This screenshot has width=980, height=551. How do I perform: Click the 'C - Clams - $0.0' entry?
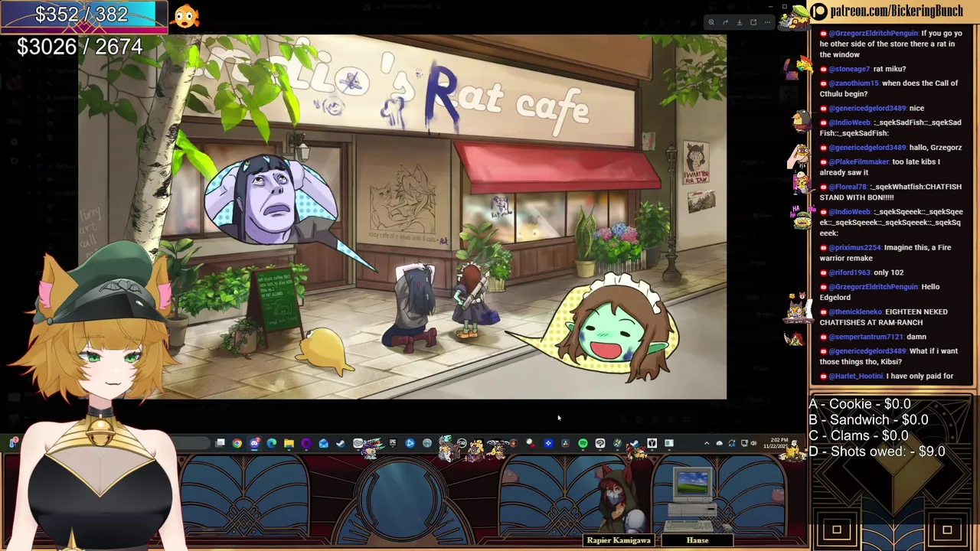[858, 436]
